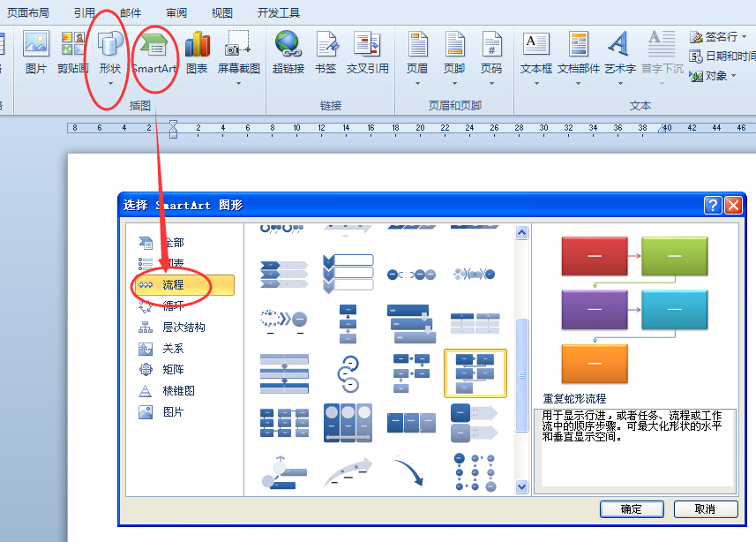Choose the vertical process boxes thumbnail
Image resolution: width=756 pixels, height=542 pixels.
point(348,323)
